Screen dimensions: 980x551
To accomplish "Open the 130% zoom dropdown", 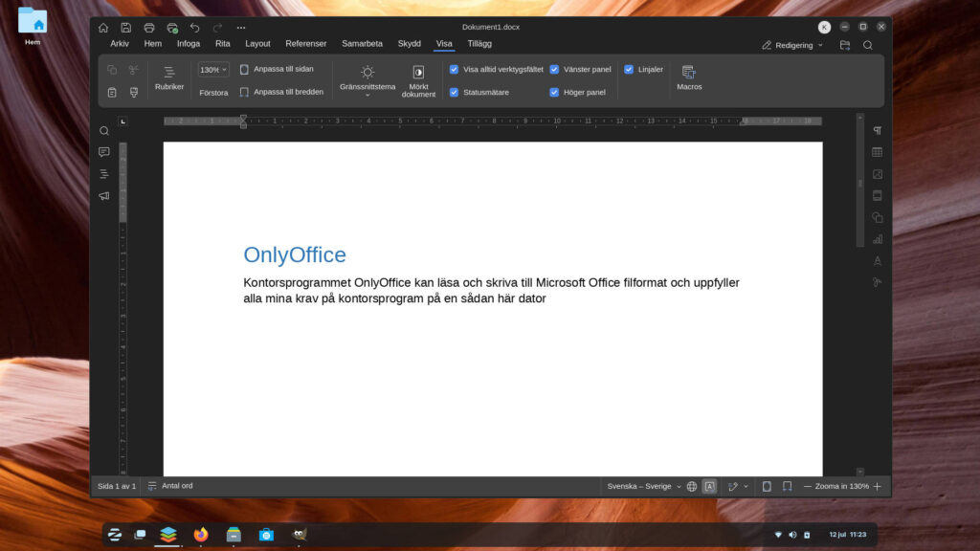I will 213,70.
